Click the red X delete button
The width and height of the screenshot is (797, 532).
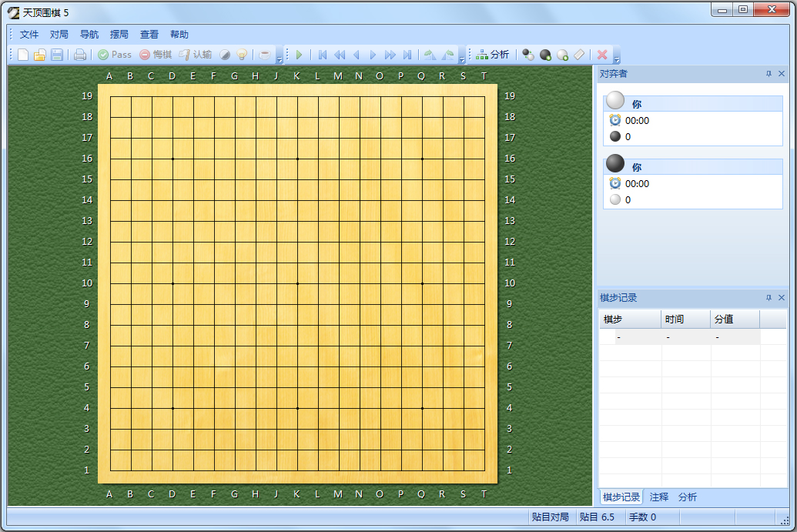point(601,55)
